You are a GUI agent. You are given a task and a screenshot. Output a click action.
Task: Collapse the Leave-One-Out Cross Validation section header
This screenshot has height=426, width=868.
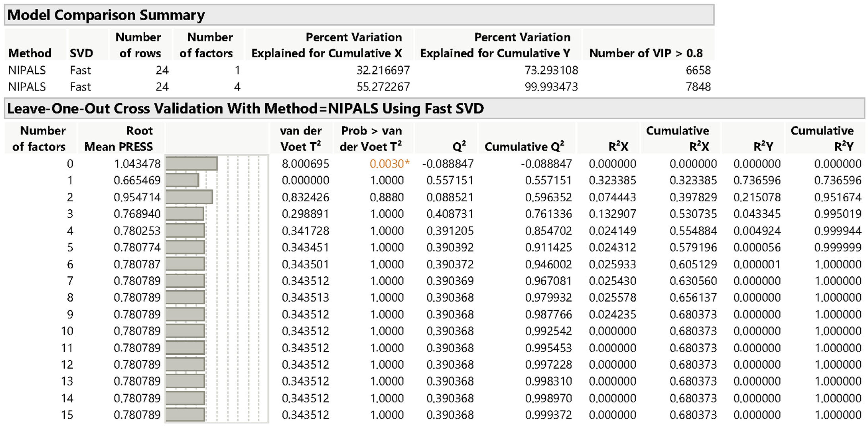245,108
